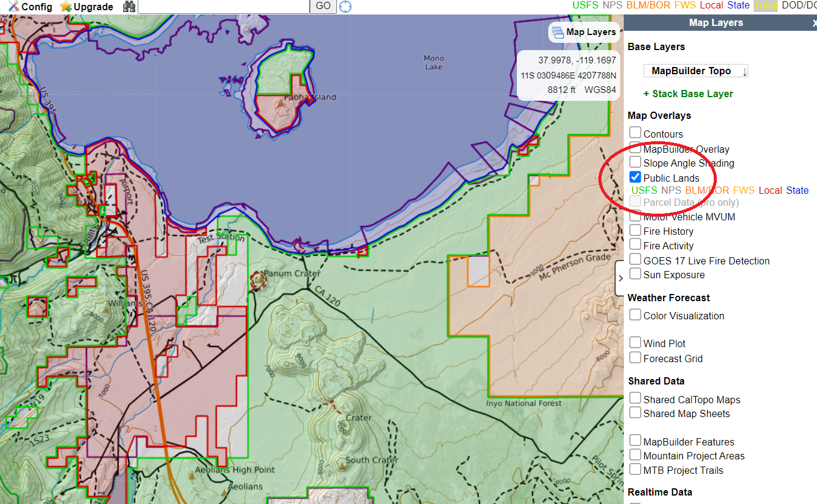Close the Map Layers panel with X
This screenshot has height=504, width=817.
pyautogui.click(x=814, y=23)
